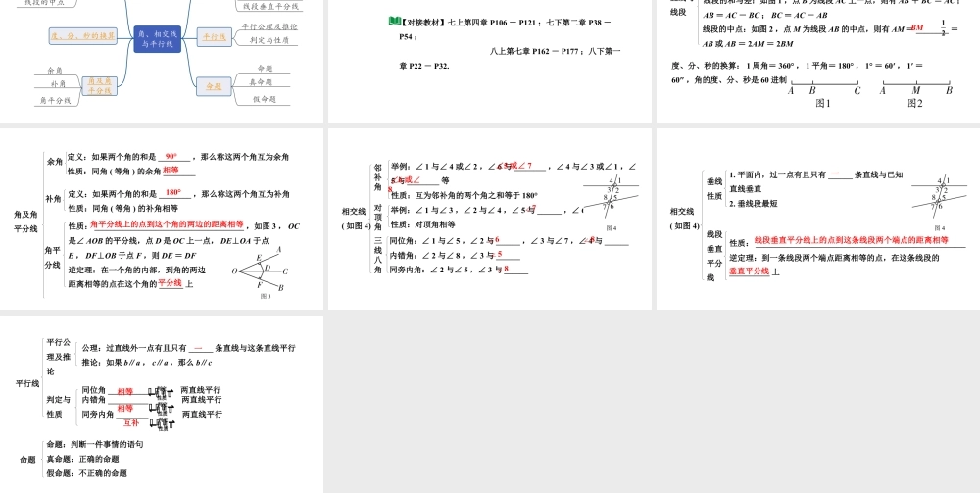The height and width of the screenshot is (493, 980).
Task: Select the 度、分、秒的换算 mind map node
Action: [x=82, y=35]
